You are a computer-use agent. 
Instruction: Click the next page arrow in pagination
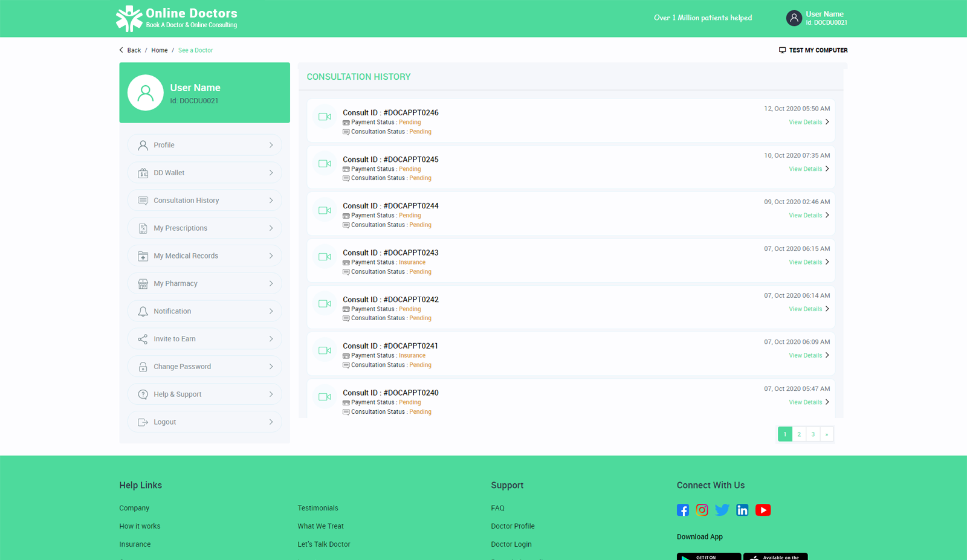(x=827, y=434)
